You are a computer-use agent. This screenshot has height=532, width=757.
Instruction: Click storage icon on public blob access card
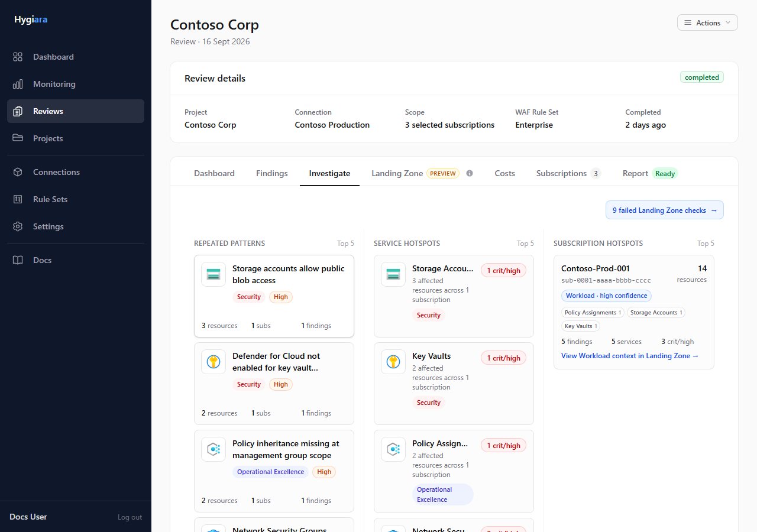pos(213,274)
